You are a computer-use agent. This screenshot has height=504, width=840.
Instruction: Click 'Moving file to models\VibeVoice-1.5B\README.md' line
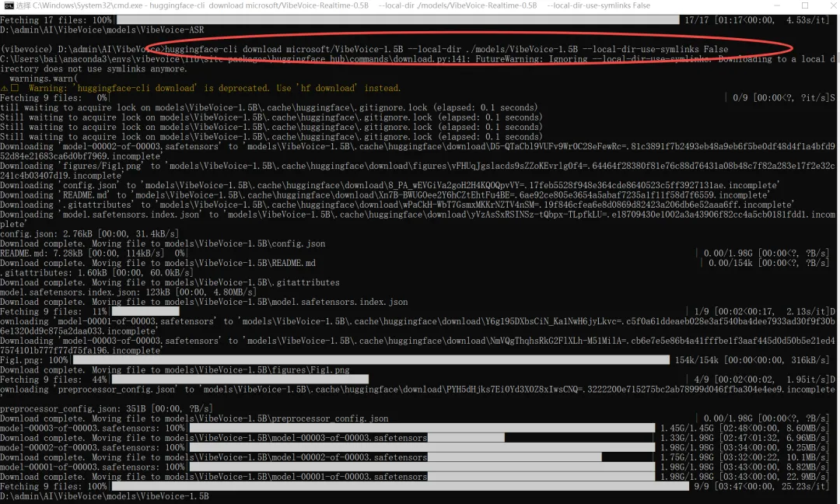(x=157, y=263)
